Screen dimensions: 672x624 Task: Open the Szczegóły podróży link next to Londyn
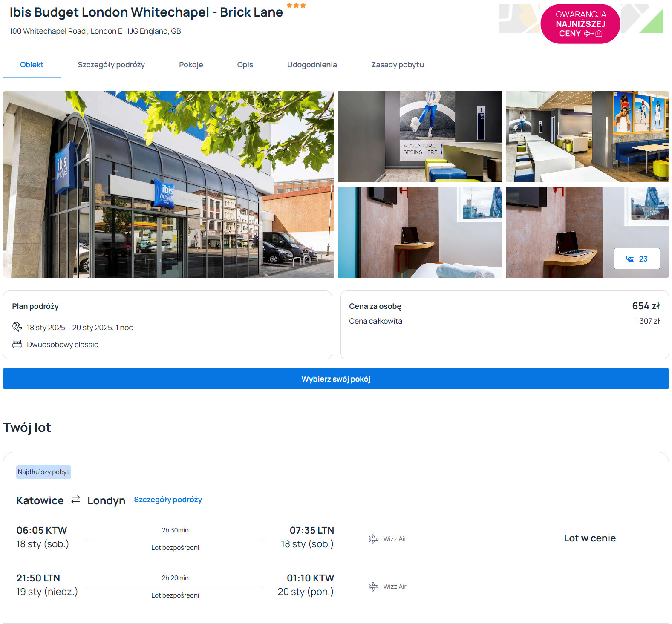point(168,500)
